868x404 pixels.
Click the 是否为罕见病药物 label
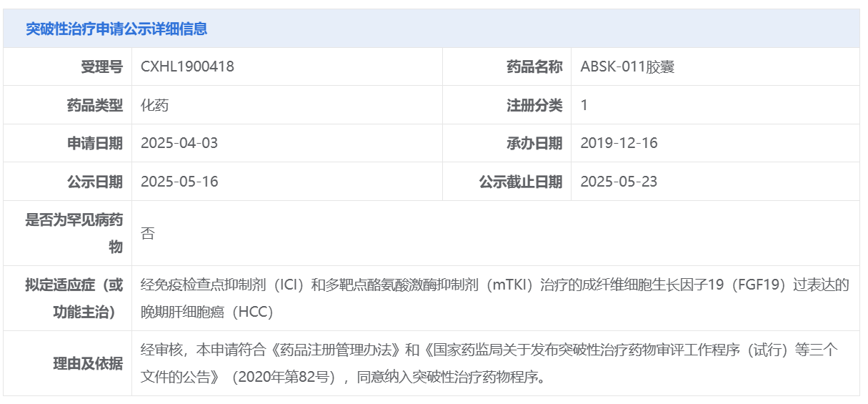[x=74, y=233]
